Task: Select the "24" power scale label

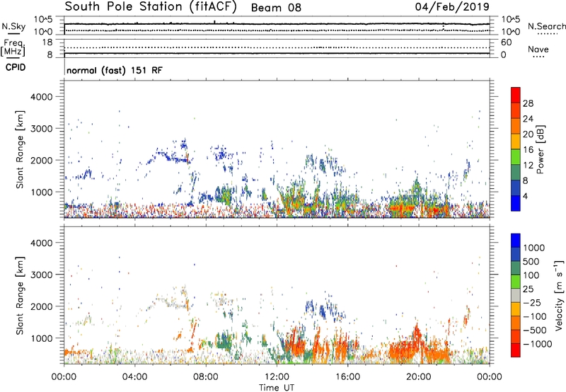Action: pos(528,119)
